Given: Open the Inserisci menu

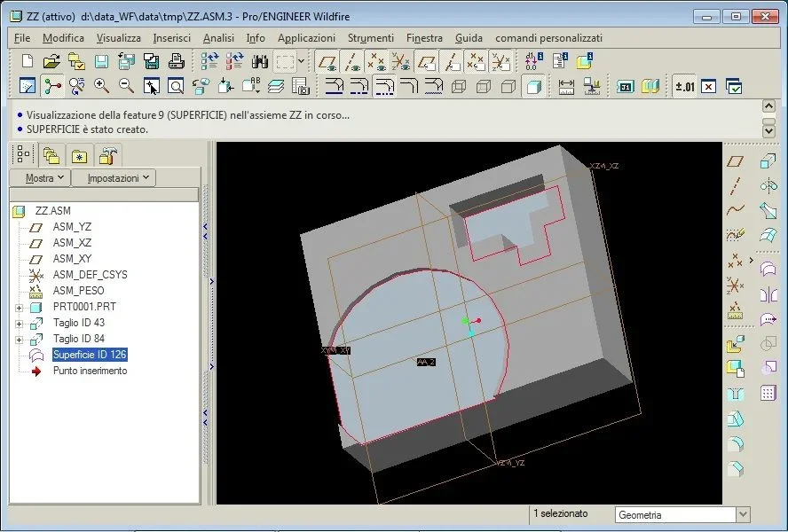Looking at the screenshot, I should (x=172, y=38).
